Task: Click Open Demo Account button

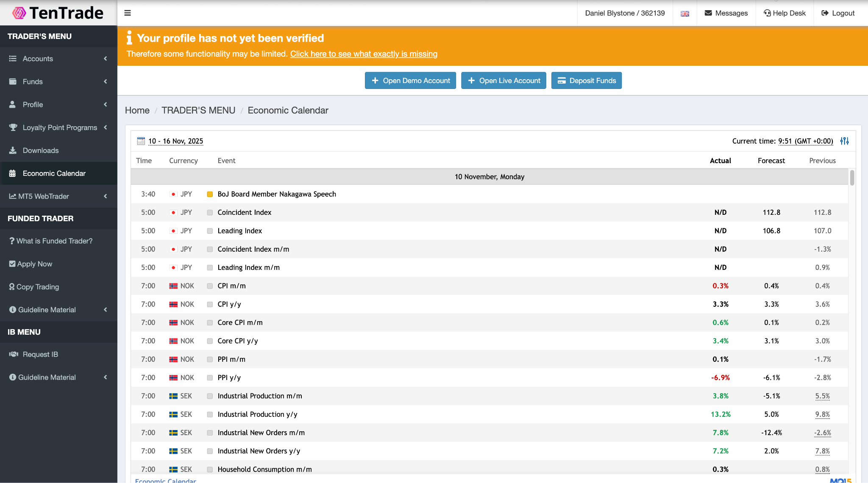Action: (410, 80)
